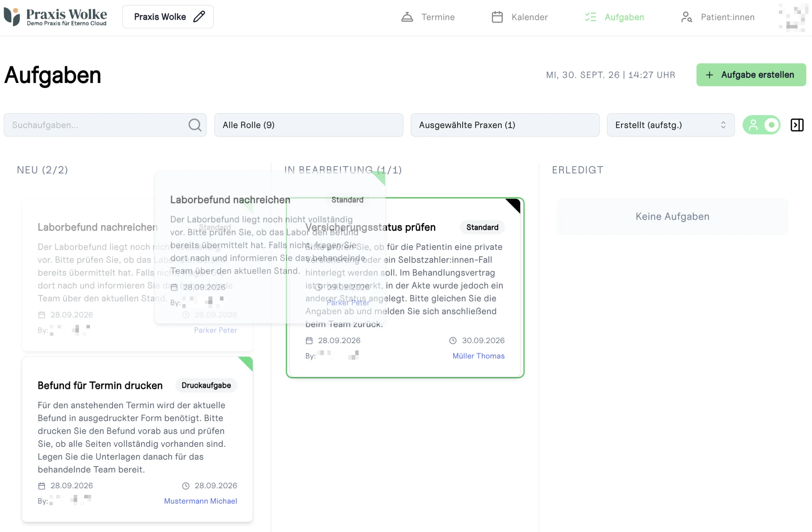The height and width of the screenshot is (532, 812).
Task: Click clock icon on Befund drucken card
Action: (x=186, y=486)
